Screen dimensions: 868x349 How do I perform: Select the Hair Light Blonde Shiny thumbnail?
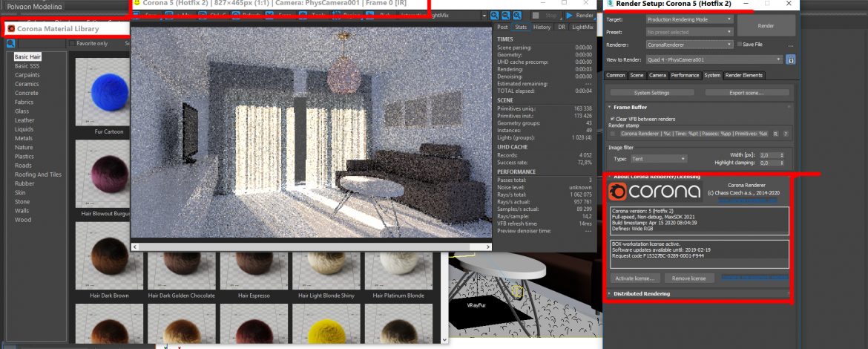[326, 271]
